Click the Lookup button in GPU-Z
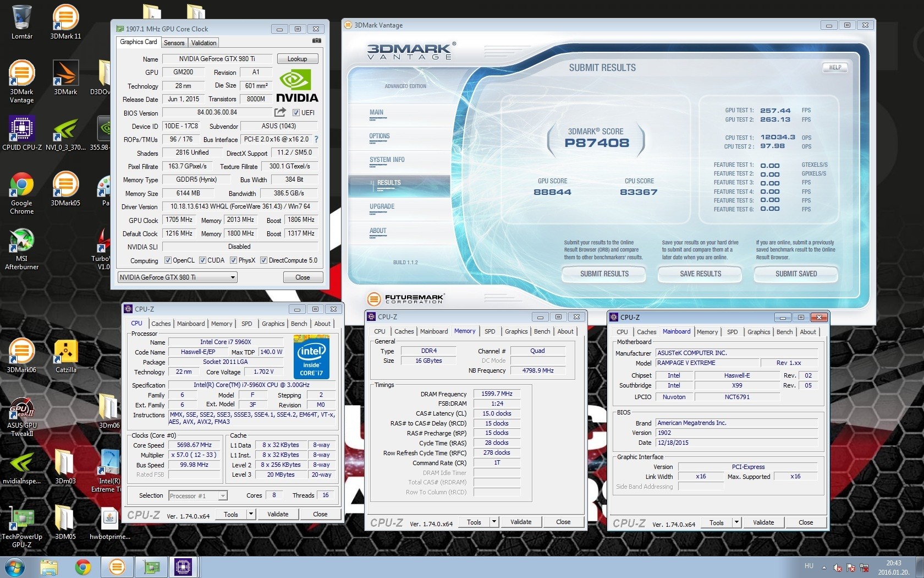Viewport: 924px width, 578px height. pos(297,59)
